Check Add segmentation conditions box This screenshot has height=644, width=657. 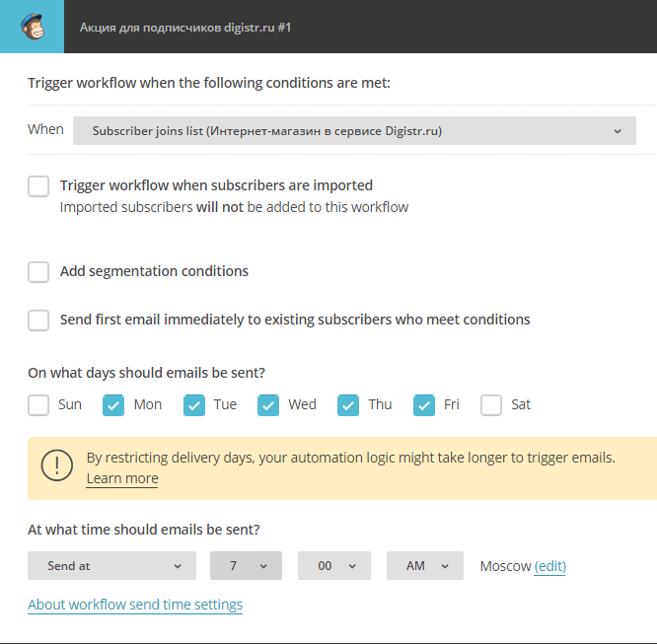coord(38,272)
